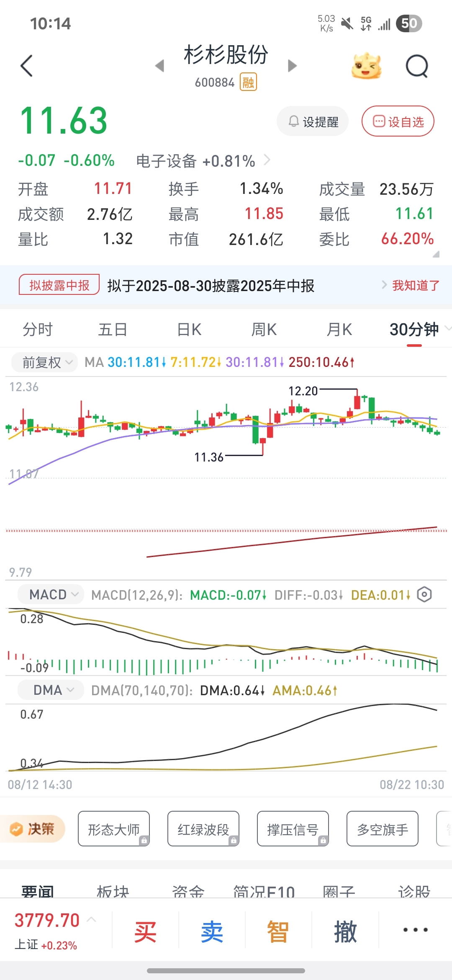Open the 形态大师 tool
The width and height of the screenshot is (452, 980).
tap(114, 828)
